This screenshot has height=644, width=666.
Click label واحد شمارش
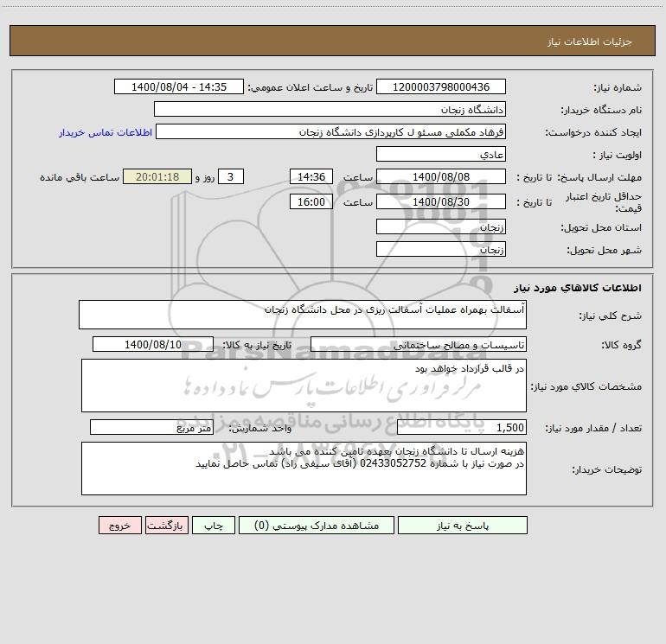click(260, 428)
